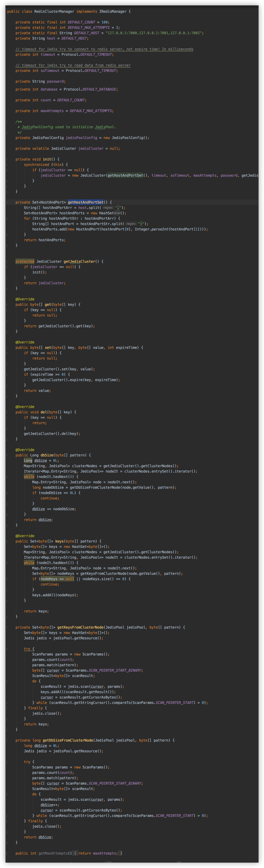Viewport: 264px width, 868px height.
Task: Click the soTimeout field name in its declaration
Action: click(x=50, y=71)
